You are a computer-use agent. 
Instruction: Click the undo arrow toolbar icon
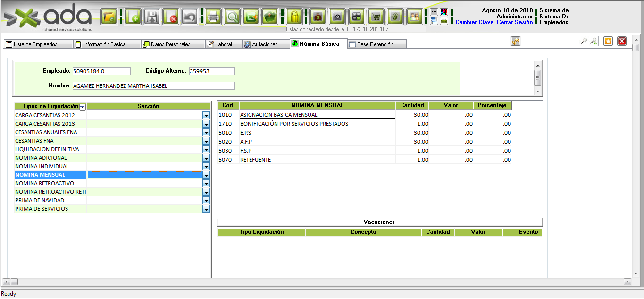tap(190, 17)
